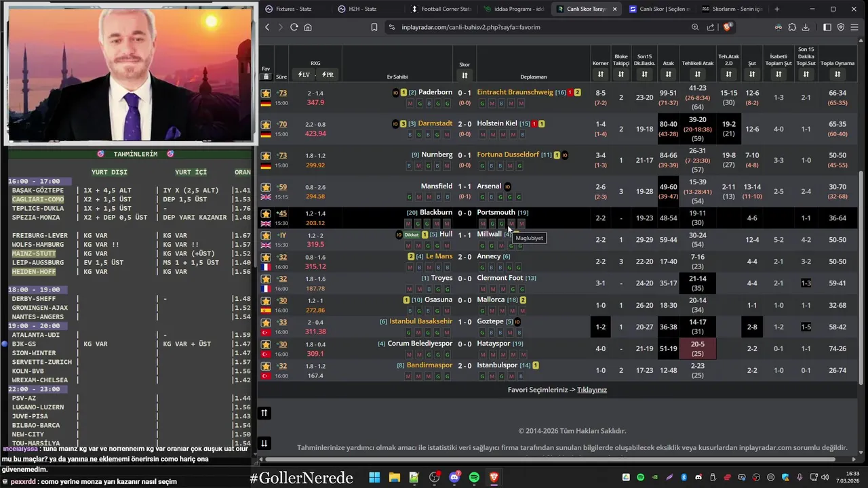Image resolution: width=868 pixels, height=488 pixels.
Task: Sort table by Bloke Takipçi arrows
Action: click(621, 75)
